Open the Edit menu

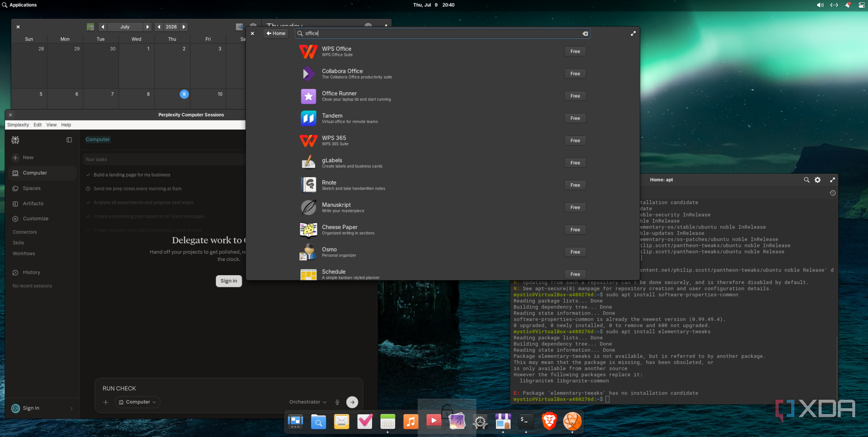point(37,125)
